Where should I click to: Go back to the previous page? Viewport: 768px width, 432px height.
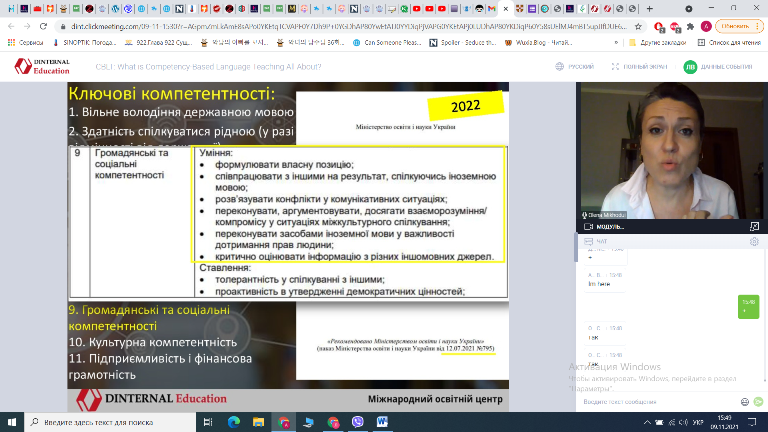pyautogui.click(x=11, y=26)
